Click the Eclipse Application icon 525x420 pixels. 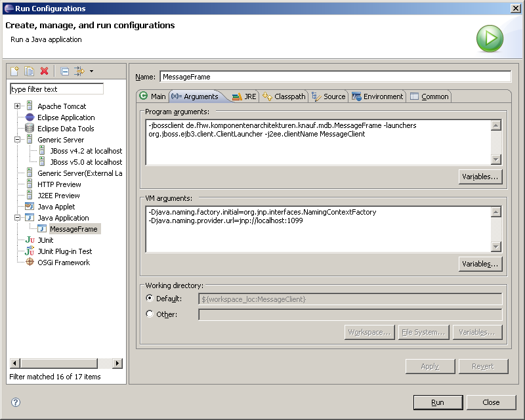30,117
